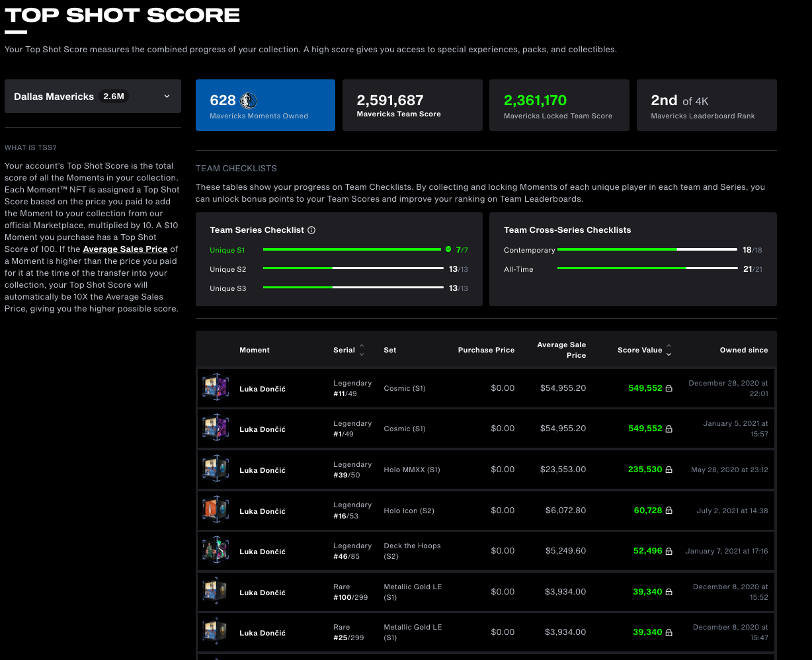This screenshot has width=812, height=660.
Task: Click Luka Dončić name in Deck the Hoops row
Action: (263, 552)
